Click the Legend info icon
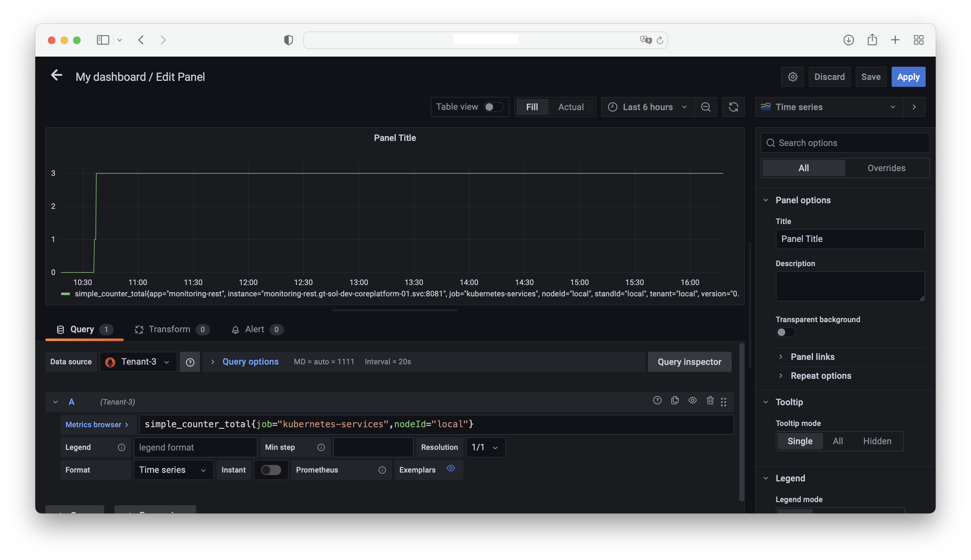 coord(121,447)
